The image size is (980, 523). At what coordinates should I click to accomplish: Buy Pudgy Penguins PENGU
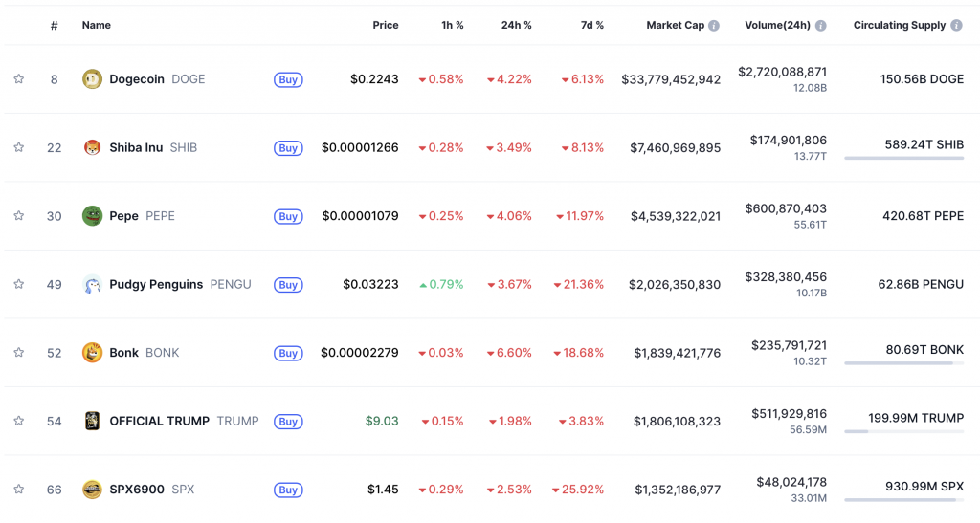tap(288, 285)
